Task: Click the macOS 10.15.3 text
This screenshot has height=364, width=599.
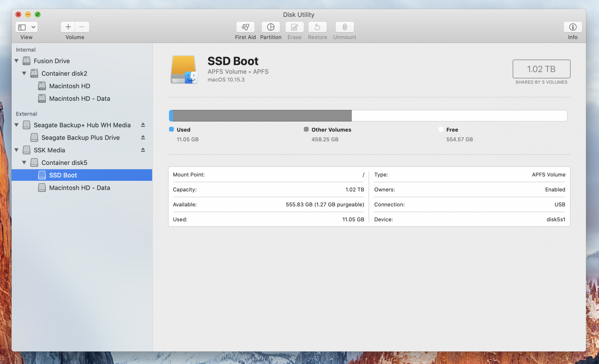Action: pos(226,80)
